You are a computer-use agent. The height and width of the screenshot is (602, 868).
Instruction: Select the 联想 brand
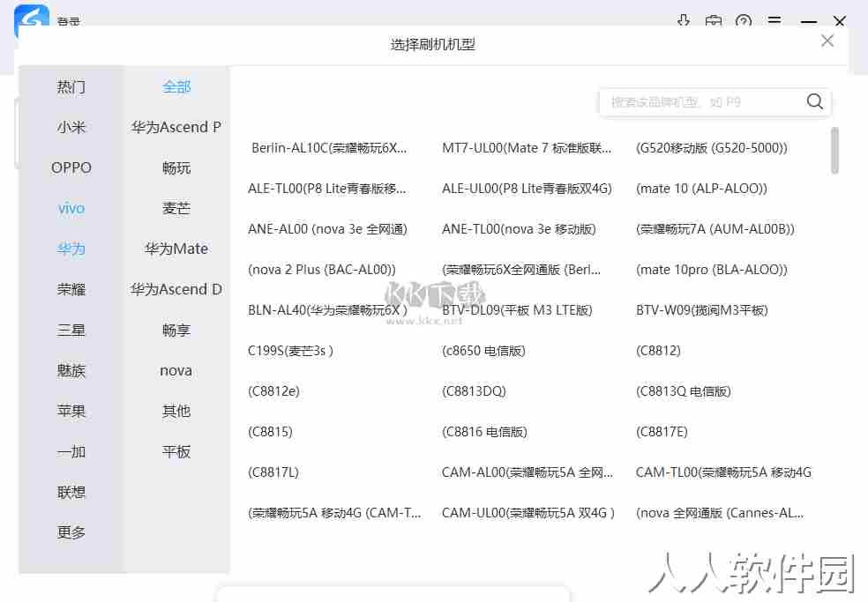[x=71, y=493]
